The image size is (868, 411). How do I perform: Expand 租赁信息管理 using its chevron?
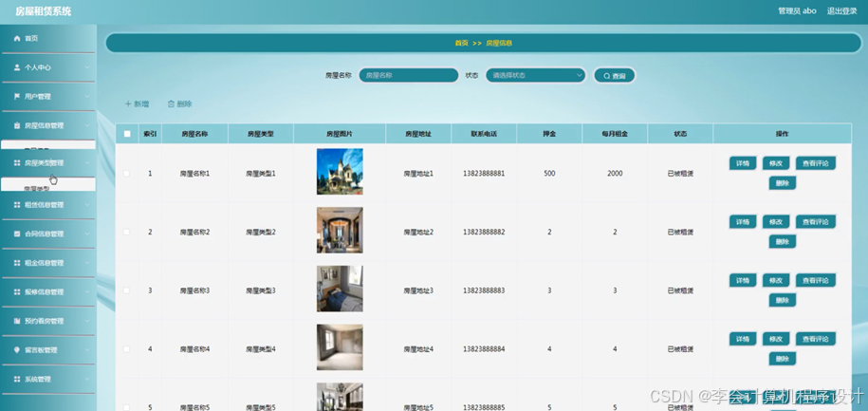point(87,205)
